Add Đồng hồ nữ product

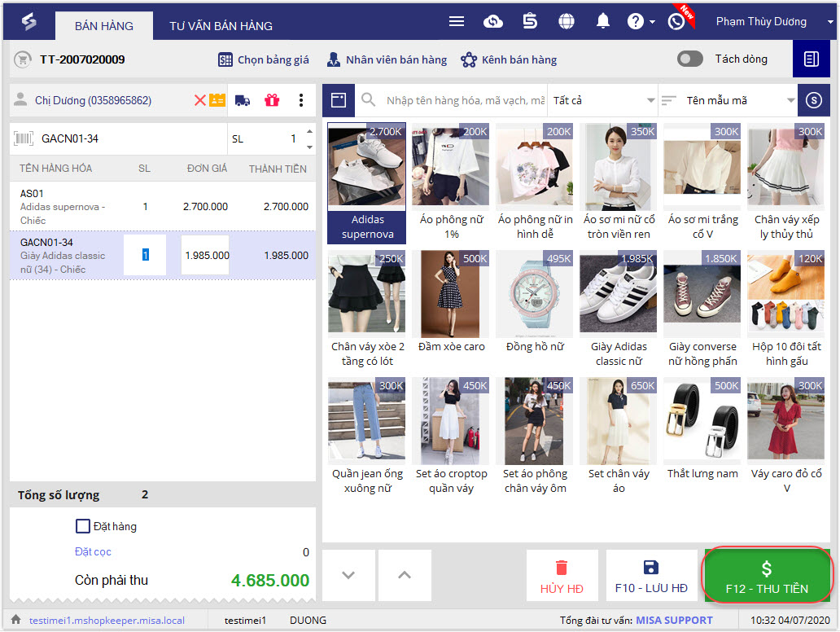pyautogui.click(x=535, y=304)
